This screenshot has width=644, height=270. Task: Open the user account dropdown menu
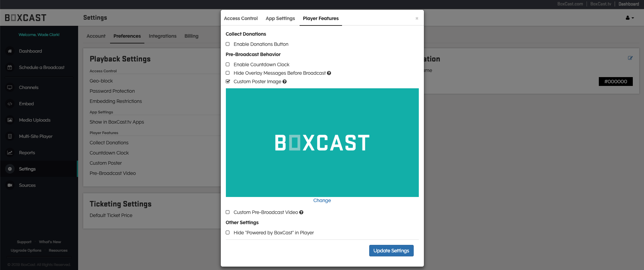630,18
